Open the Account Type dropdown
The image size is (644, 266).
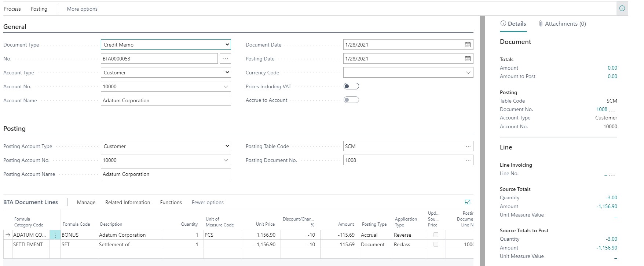[x=166, y=73]
